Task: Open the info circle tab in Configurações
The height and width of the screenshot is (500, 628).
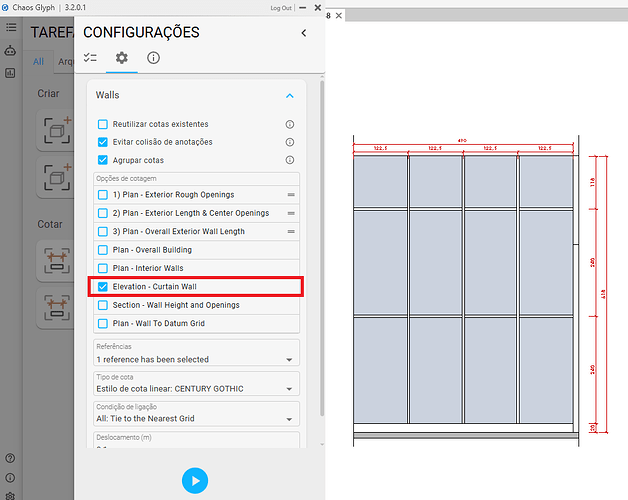Action: tap(153, 58)
